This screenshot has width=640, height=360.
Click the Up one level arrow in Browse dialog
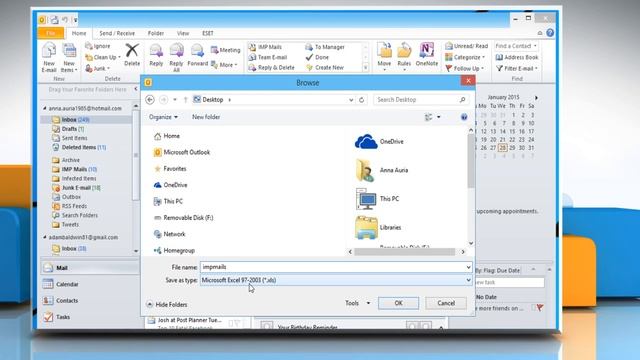click(185, 100)
